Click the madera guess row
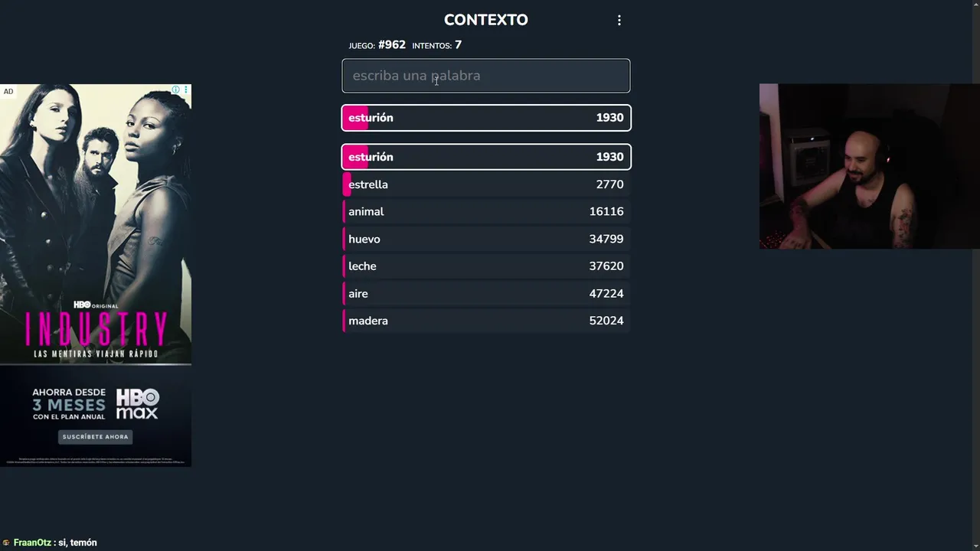 [x=485, y=321]
